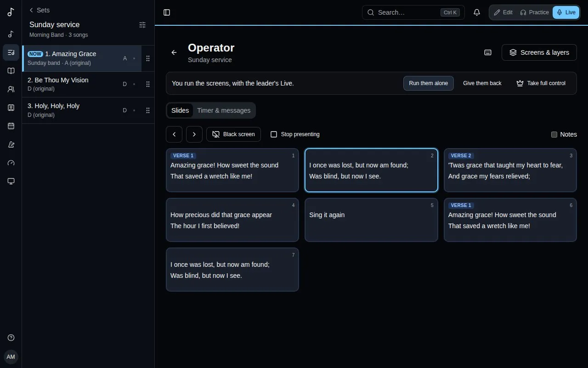The height and width of the screenshot is (368, 588).
Task: Open the calendar sidebar icon
Action: pos(11,126)
